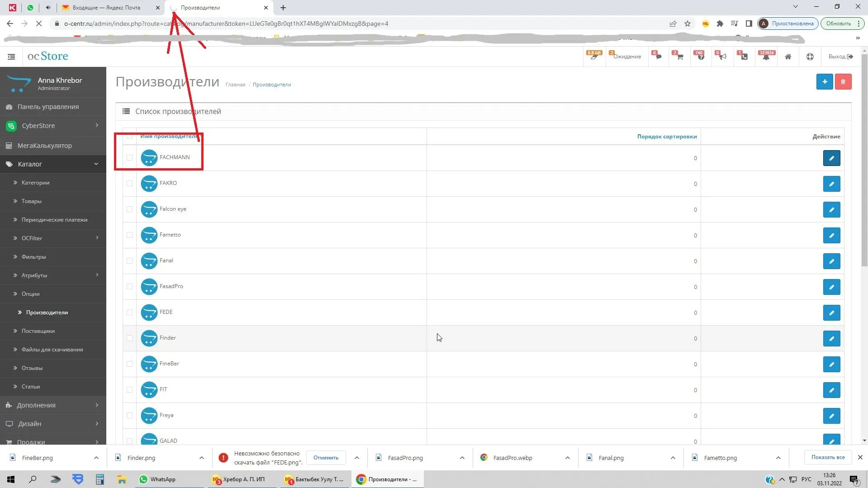Open the bell notifications icon with 323934 badge
868x488 pixels.
[x=766, y=56]
